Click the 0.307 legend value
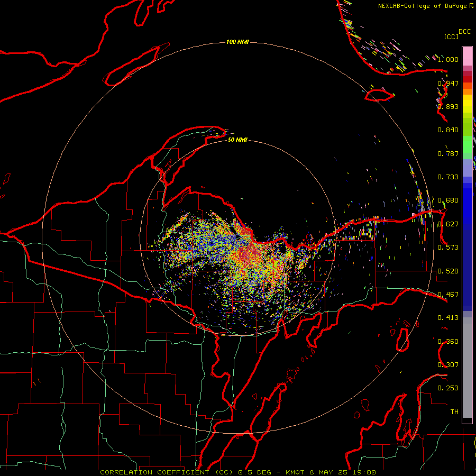476x476 pixels. [448, 365]
